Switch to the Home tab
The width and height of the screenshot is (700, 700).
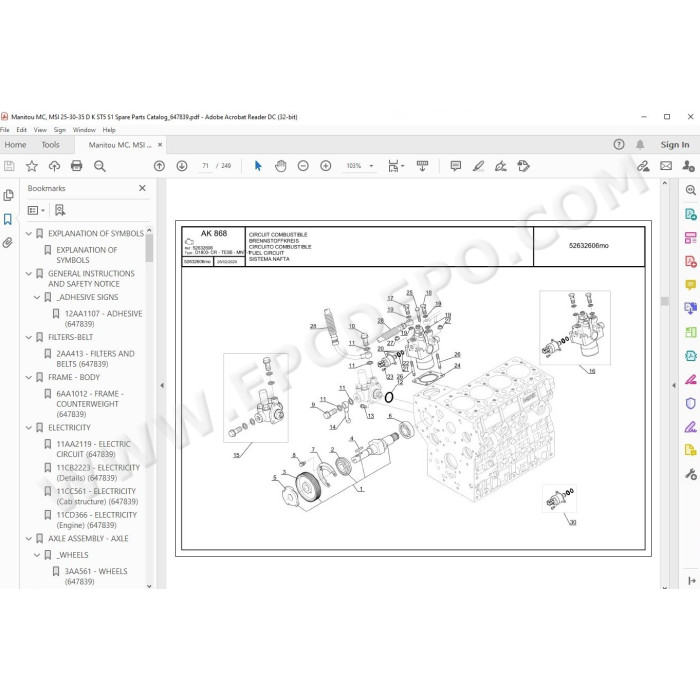[15, 145]
